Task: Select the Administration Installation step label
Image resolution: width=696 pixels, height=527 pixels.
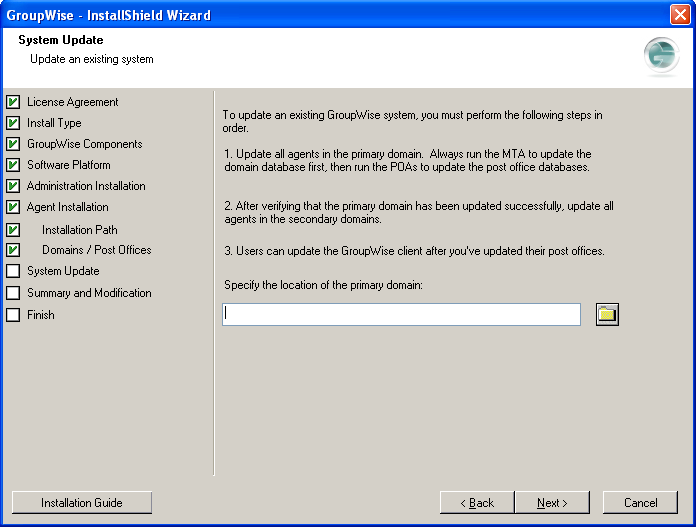Action: click(x=86, y=186)
